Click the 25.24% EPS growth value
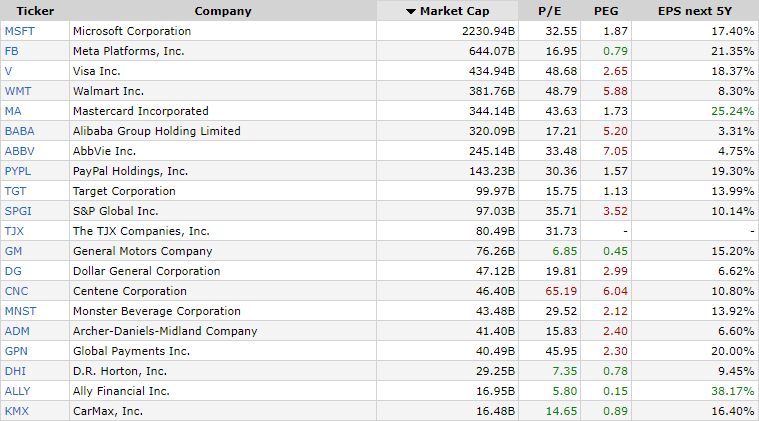759x421 pixels. tap(732, 111)
